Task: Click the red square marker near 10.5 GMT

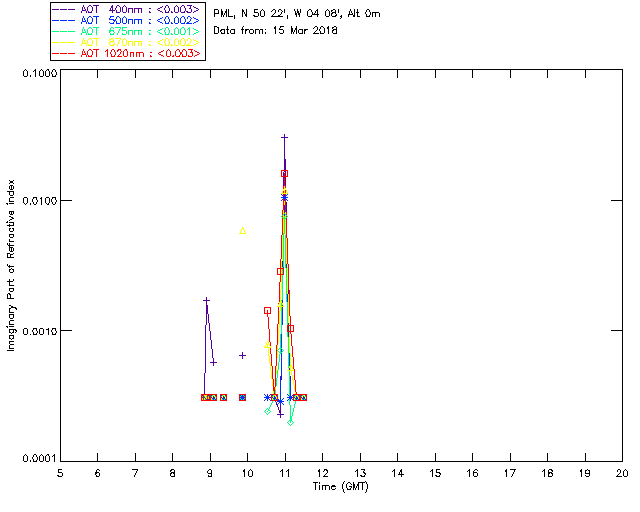Action: [x=267, y=311]
